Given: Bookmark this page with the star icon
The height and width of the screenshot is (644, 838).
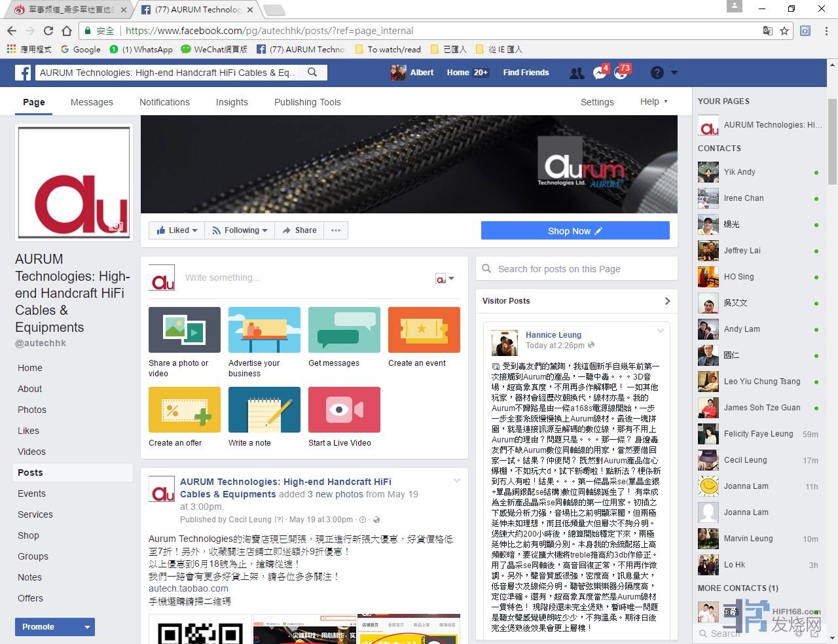Looking at the screenshot, I should (x=784, y=31).
